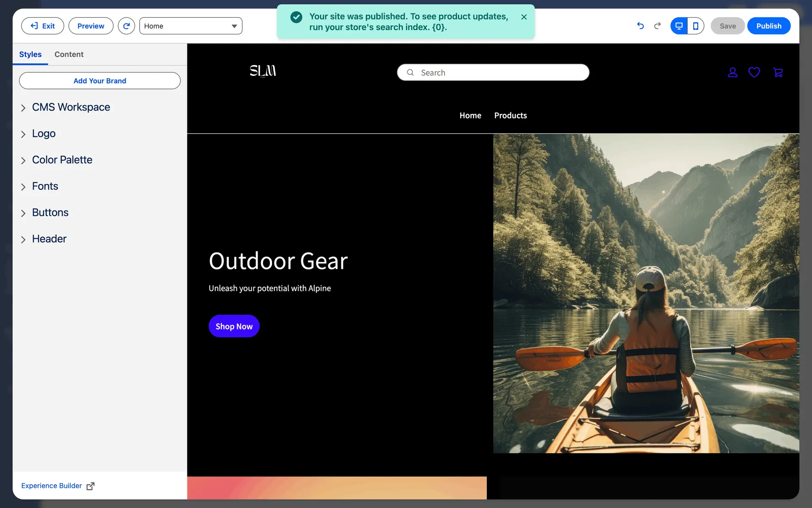
Task: Switch to the Content tab
Action: tap(69, 54)
